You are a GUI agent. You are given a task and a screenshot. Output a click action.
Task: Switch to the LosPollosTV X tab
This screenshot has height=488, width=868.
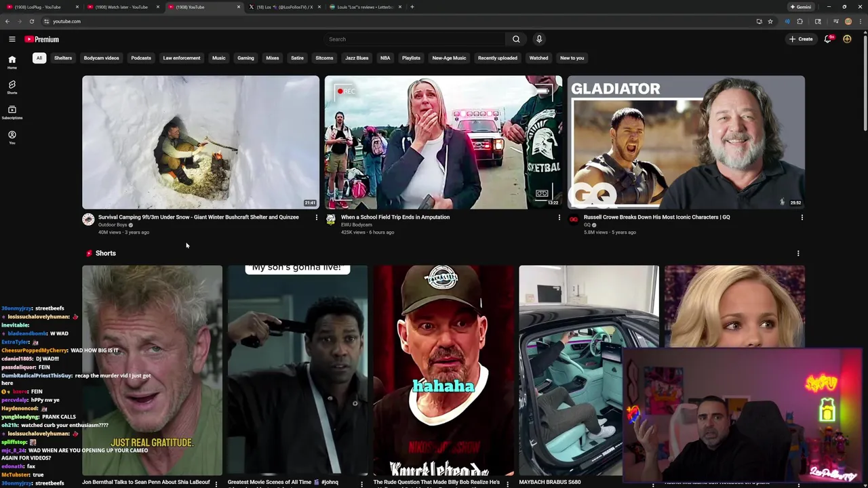point(283,7)
